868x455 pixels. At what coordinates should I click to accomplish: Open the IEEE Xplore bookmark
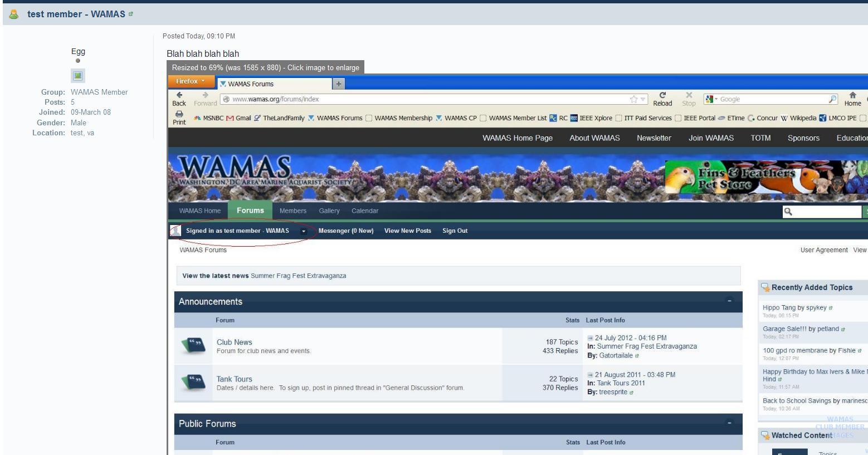pyautogui.click(x=591, y=118)
